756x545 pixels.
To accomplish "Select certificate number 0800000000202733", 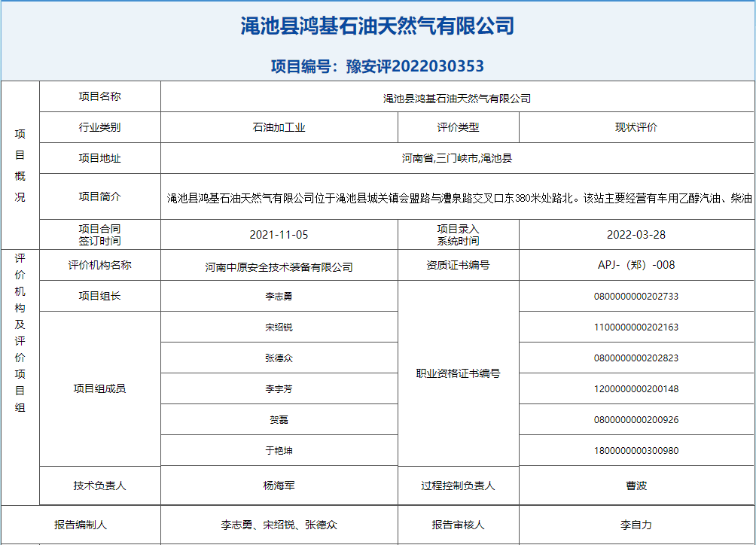I will [x=636, y=297].
